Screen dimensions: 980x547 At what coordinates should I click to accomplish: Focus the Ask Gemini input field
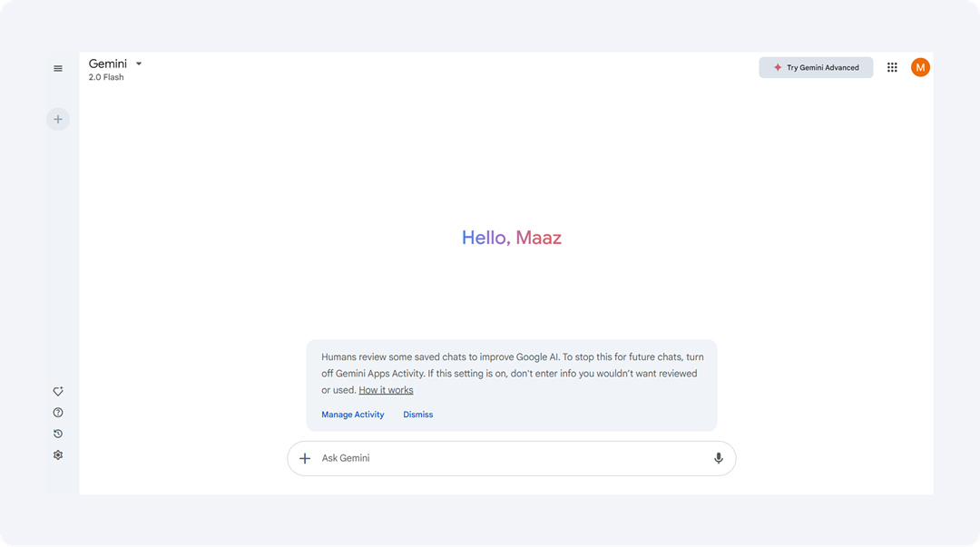pyautogui.click(x=513, y=458)
